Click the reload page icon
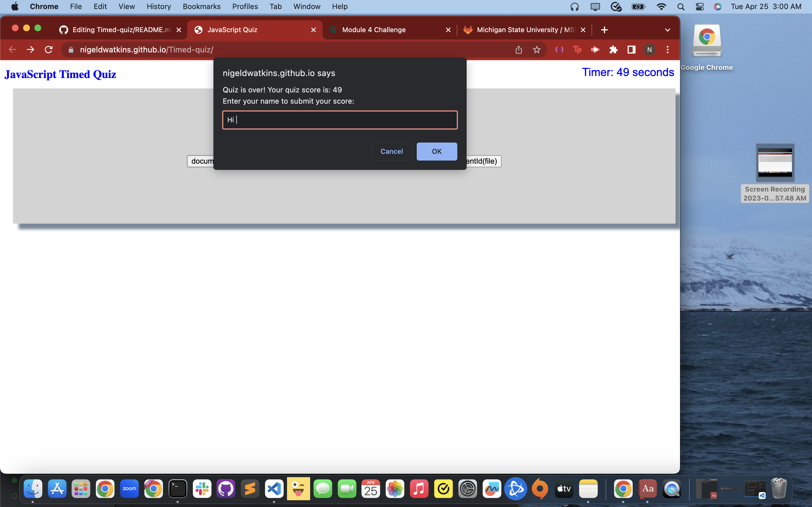812x507 pixels. (49, 50)
